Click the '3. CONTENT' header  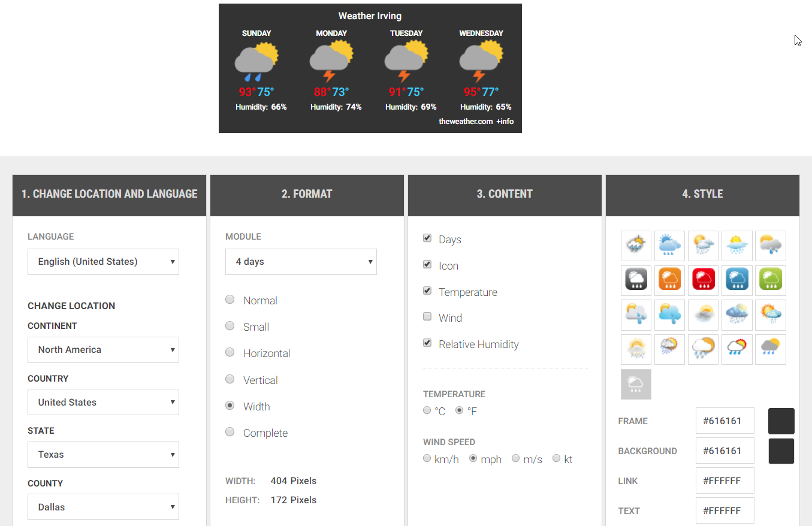[505, 195]
